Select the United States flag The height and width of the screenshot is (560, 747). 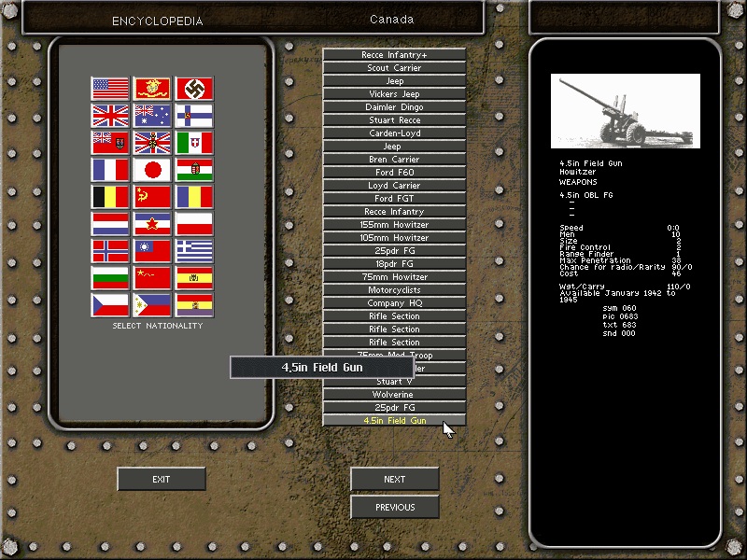(x=110, y=90)
